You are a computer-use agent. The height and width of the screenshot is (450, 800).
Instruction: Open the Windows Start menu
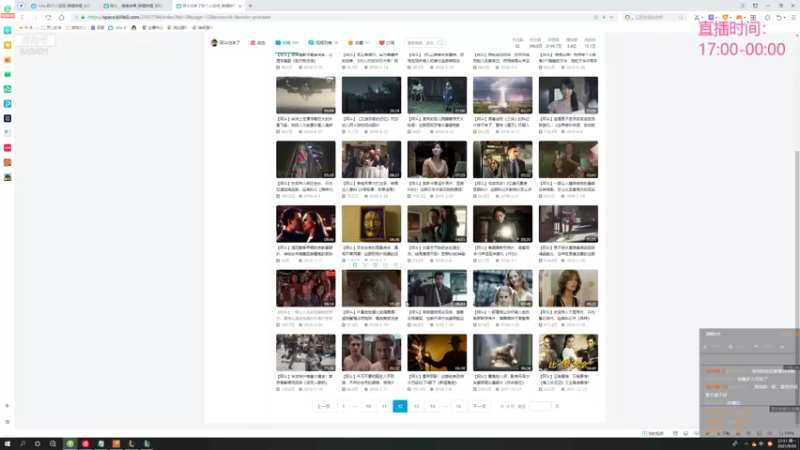(x=7, y=444)
